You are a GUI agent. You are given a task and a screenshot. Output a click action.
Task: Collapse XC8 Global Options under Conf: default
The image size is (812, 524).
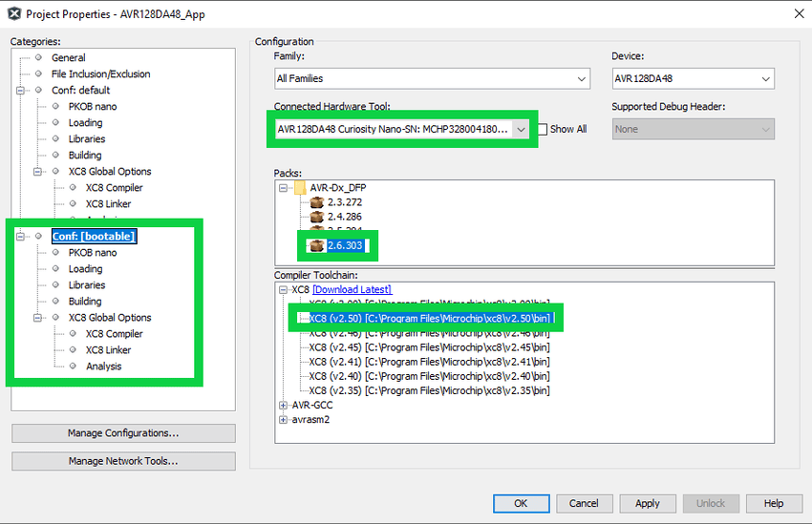coord(37,172)
